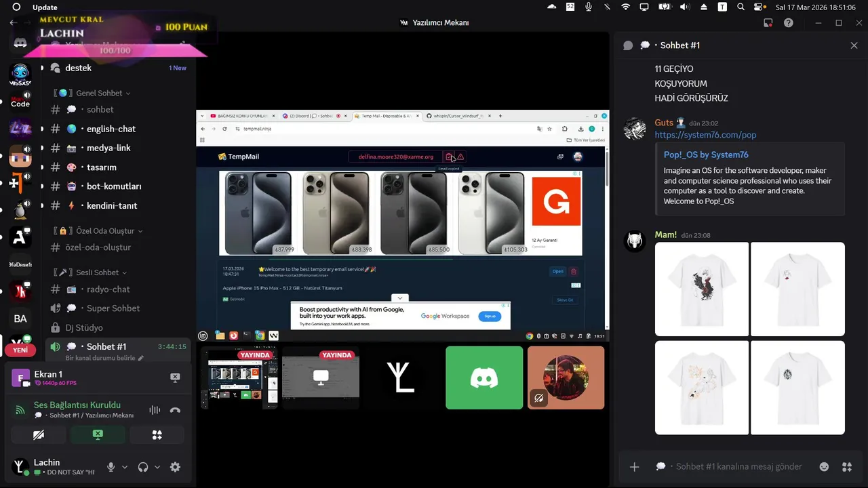Go back using the navigation arrow

point(14,22)
